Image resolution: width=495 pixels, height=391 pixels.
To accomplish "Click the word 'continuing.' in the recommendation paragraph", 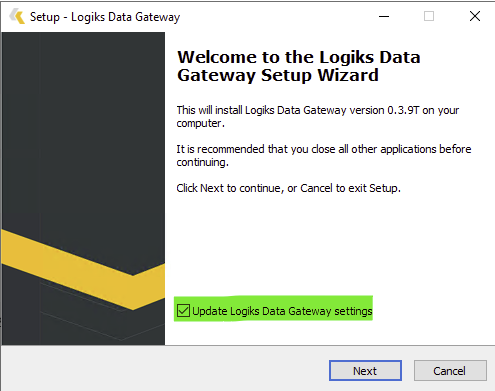I will coord(203,162).
